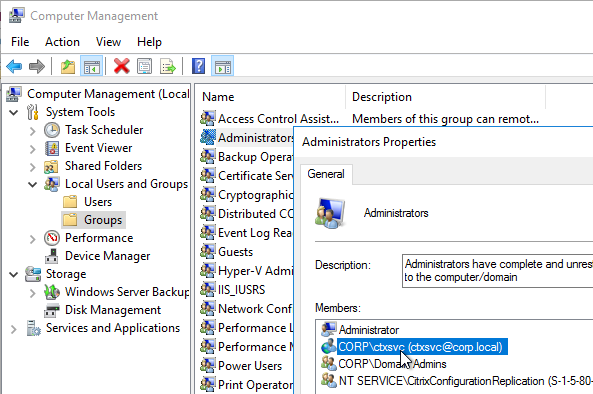
Task: Click the blue Help question mark icon
Action: click(199, 67)
